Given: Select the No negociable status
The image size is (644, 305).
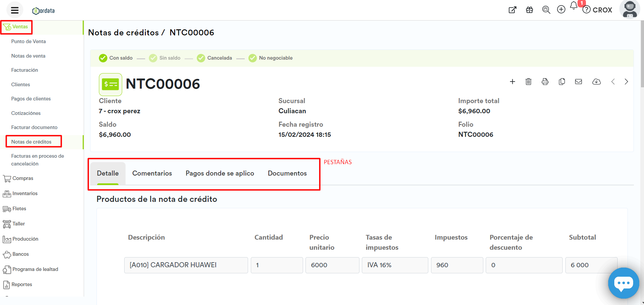Looking at the screenshot, I should 271,58.
